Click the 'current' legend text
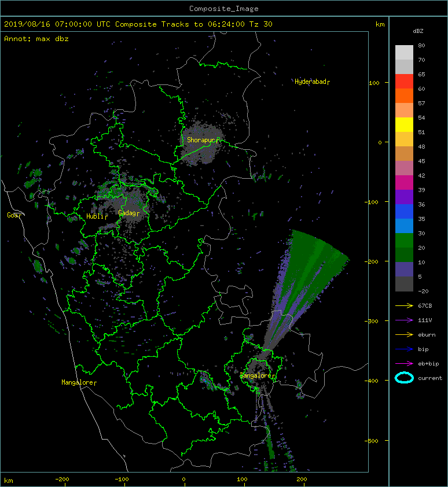 (430, 378)
